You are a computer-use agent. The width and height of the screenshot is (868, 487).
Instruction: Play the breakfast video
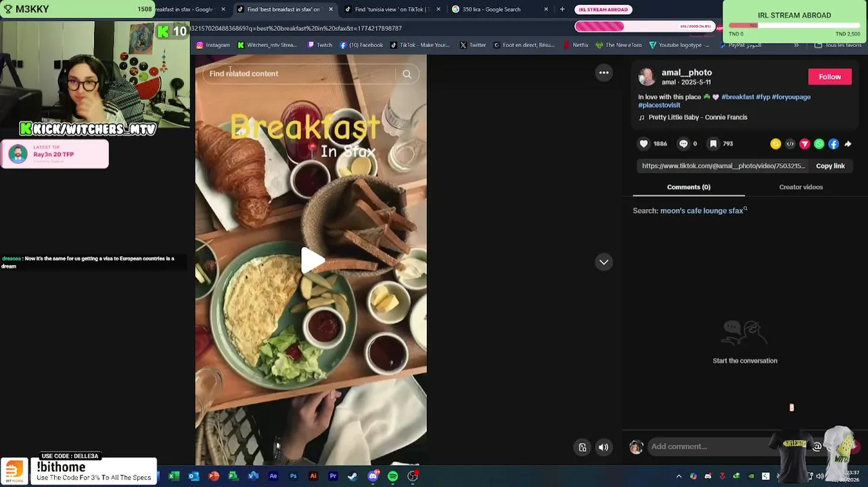click(x=311, y=260)
